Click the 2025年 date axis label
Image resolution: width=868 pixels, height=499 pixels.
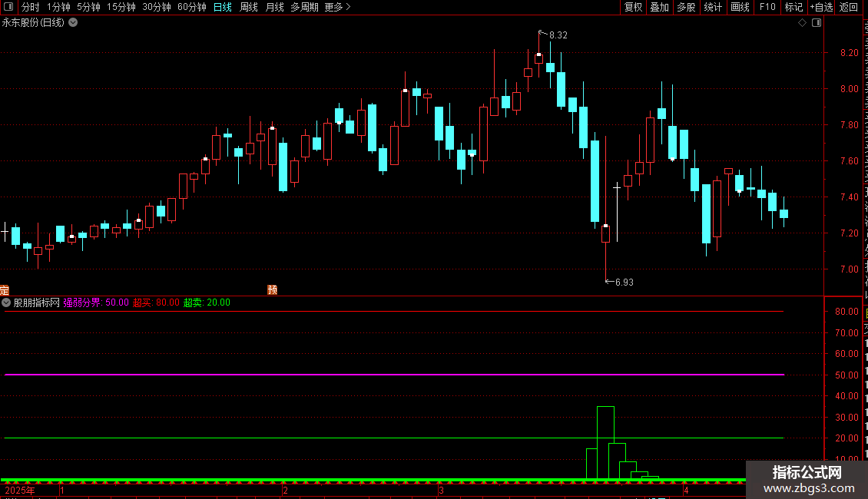(x=20, y=490)
